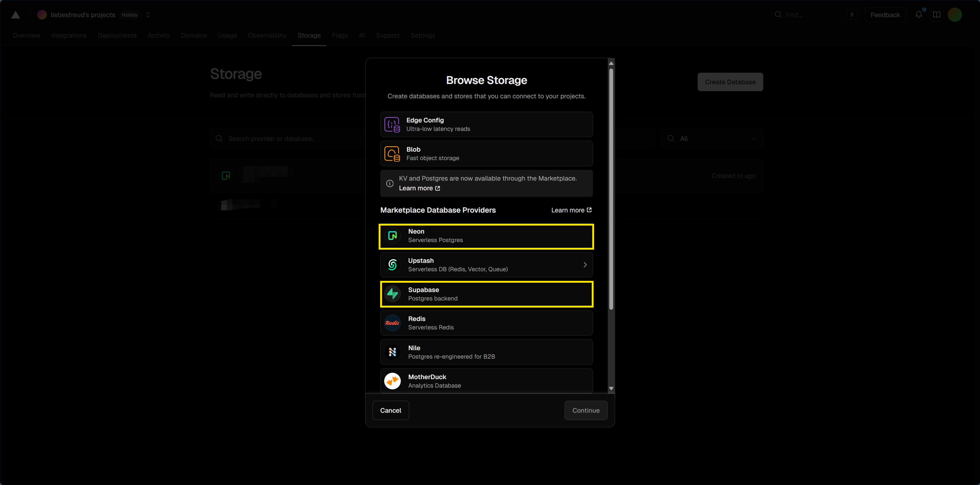Viewport: 980px width, 485px height.
Task: Click the Supabase lightning logo
Action: (392, 294)
